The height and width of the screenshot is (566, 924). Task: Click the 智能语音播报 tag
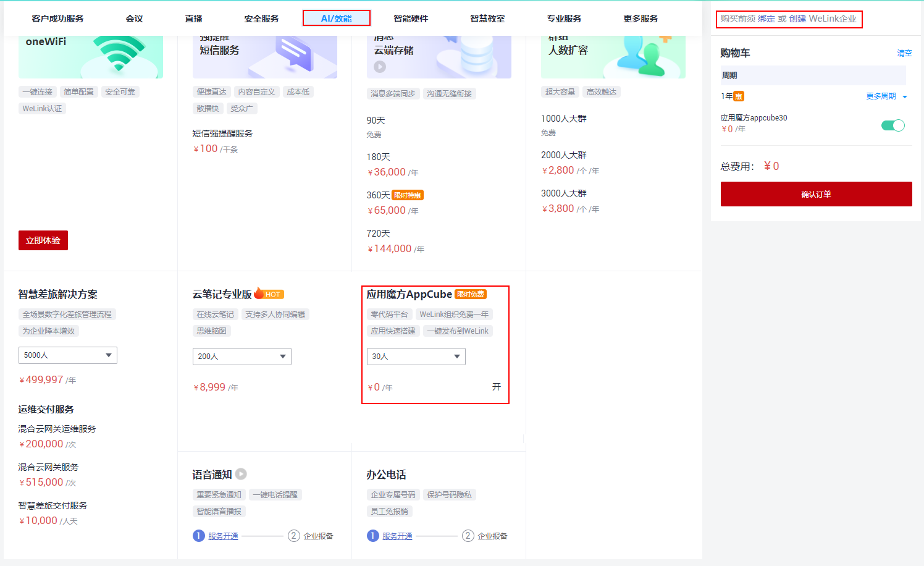(x=219, y=512)
